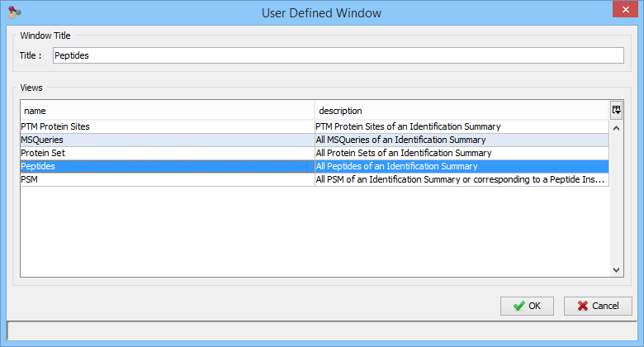Select the Protein Set view row
The image size is (644, 347).
pyautogui.click(x=315, y=153)
